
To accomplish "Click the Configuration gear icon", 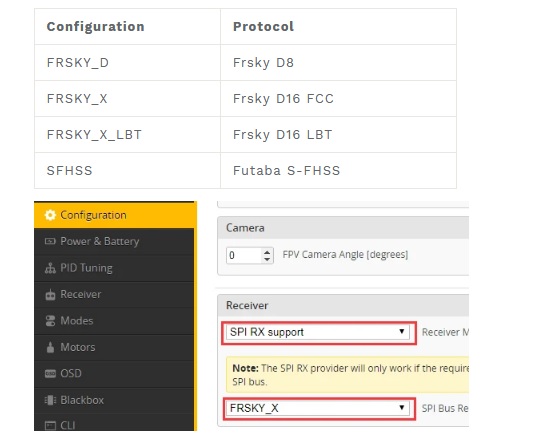I will point(50,215).
